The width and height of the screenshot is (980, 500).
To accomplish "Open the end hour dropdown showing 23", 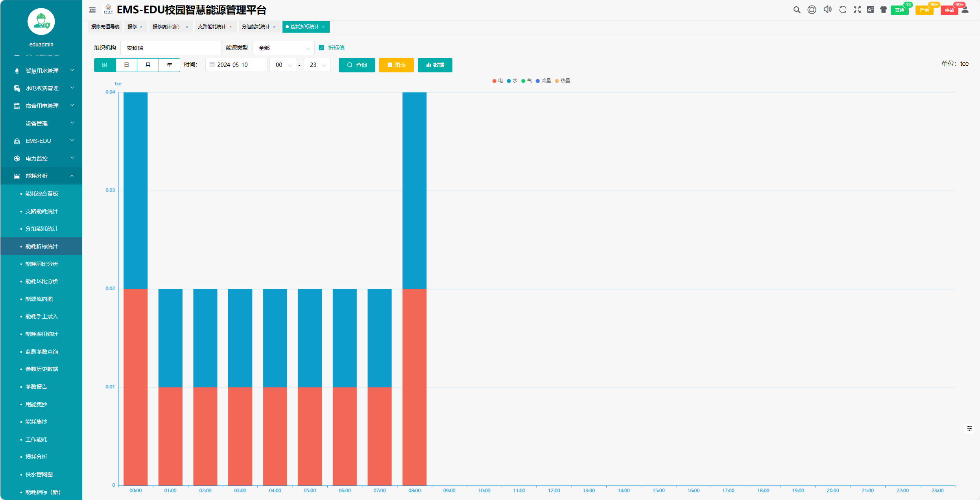I will [x=317, y=65].
